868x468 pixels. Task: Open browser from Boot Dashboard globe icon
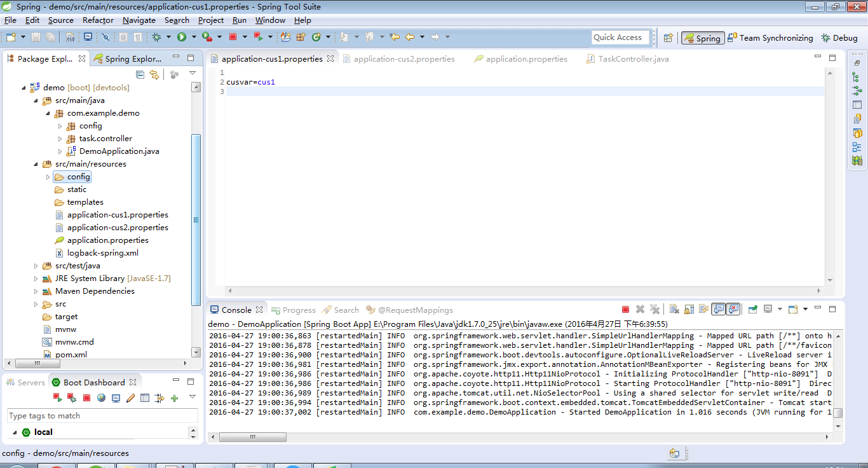[x=101, y=398]
